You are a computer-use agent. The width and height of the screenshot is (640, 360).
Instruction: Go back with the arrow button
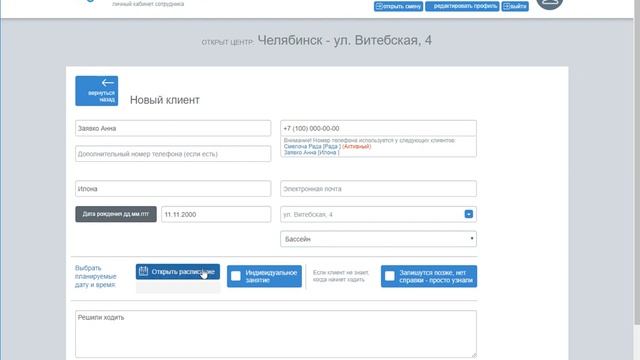pos(97,91)
